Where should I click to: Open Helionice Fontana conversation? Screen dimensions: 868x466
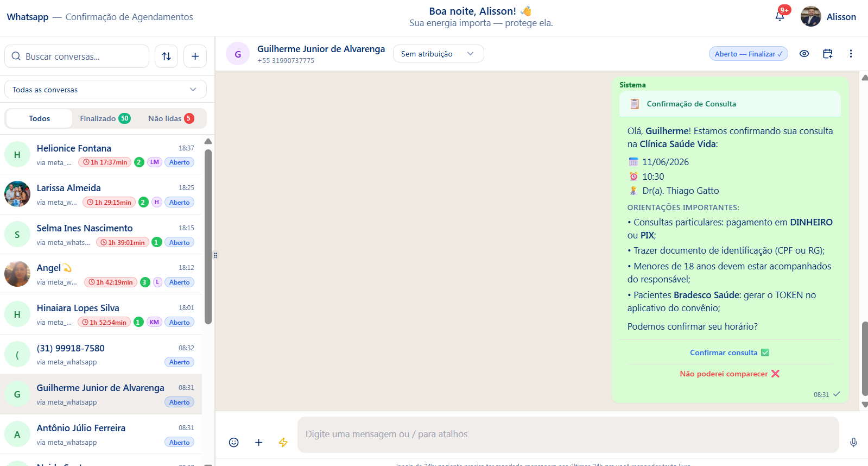coord(101,154)
